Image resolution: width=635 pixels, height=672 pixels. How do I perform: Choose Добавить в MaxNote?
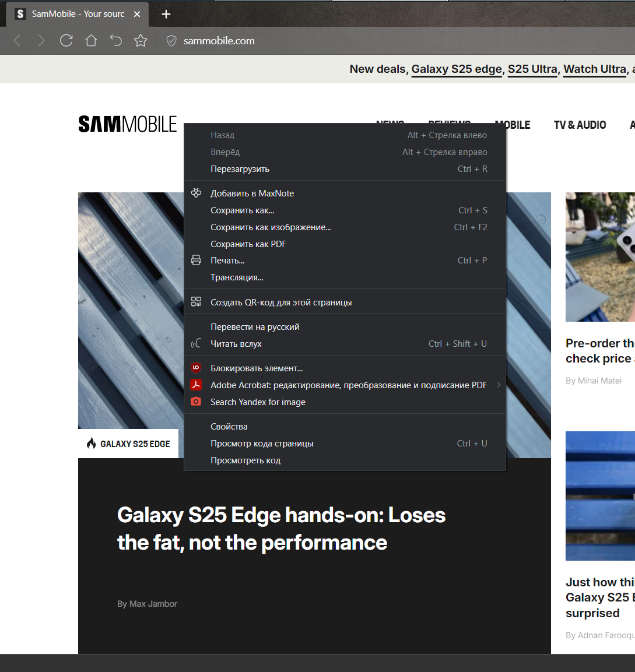click(345, 193)
